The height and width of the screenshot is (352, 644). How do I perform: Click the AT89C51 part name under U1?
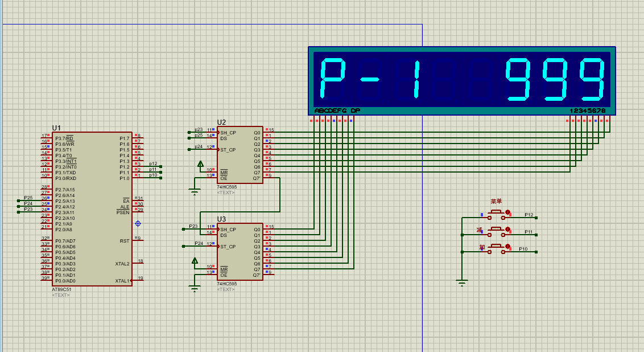point(61,289)
